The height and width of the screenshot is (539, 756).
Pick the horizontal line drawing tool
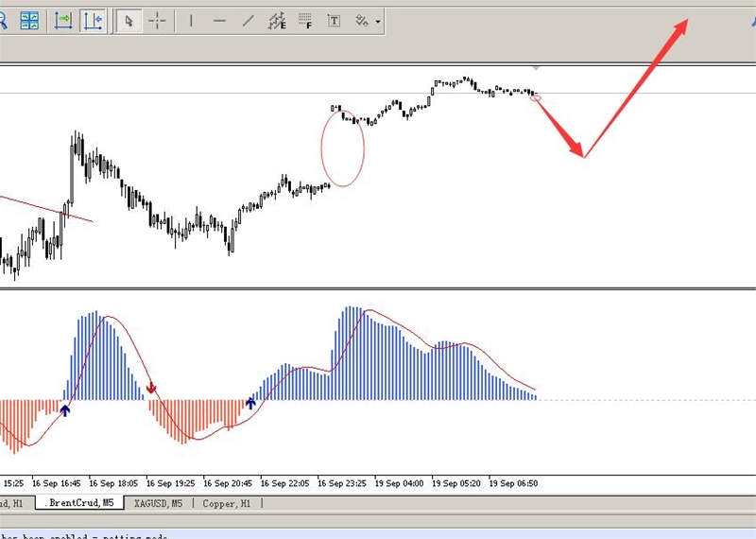pos(219,21)
